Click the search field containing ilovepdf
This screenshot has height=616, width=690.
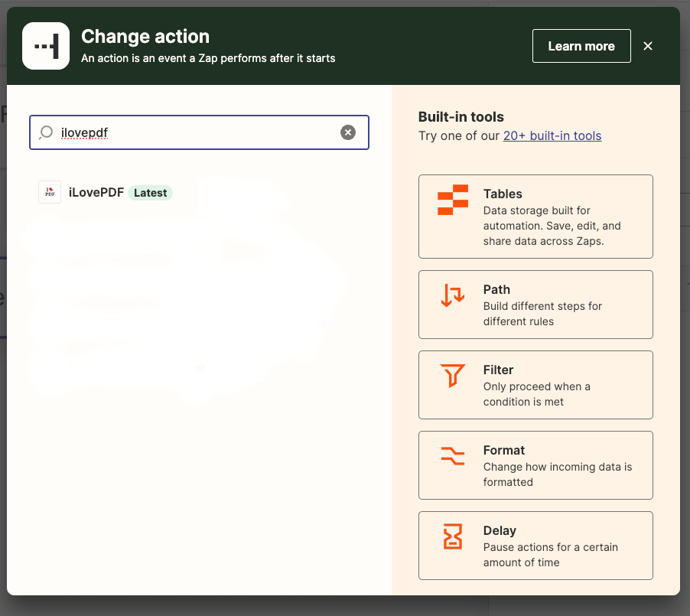[199, 132]
